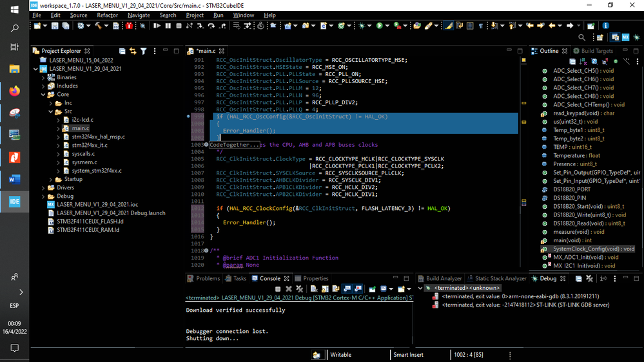Click the magnifier Search icon below toolbar
Viewport: 644px width, 362px height.
pos(581,37)
